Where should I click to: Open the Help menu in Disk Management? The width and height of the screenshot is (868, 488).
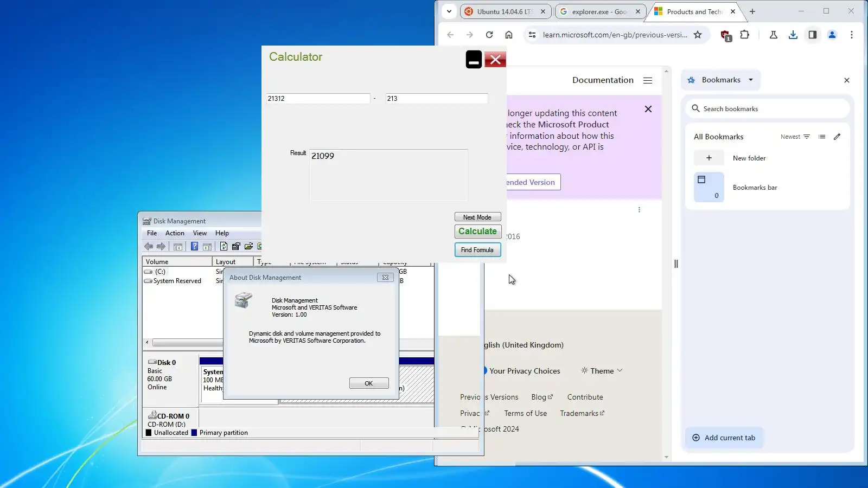[222, 233]
